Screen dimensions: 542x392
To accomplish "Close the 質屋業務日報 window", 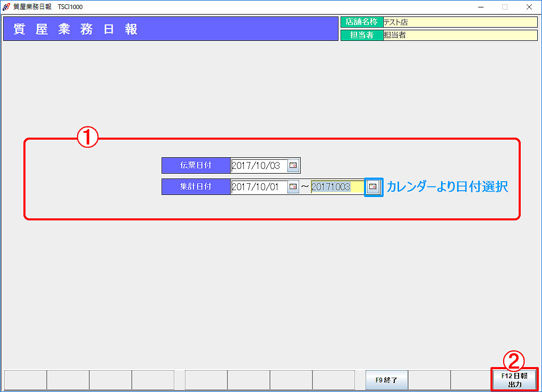I will point(529,7).
